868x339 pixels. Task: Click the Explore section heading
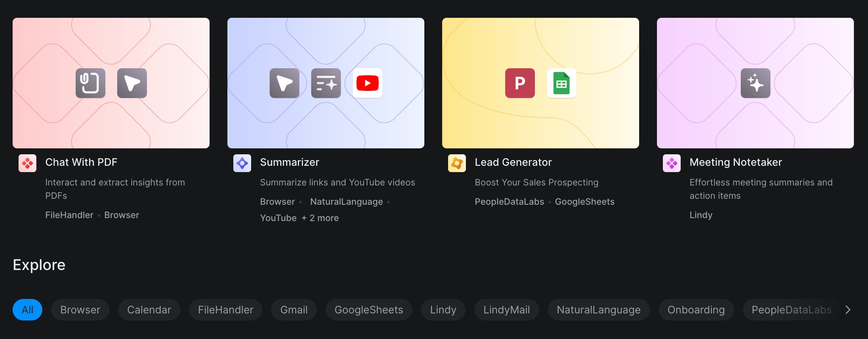[x=39, y=265]
